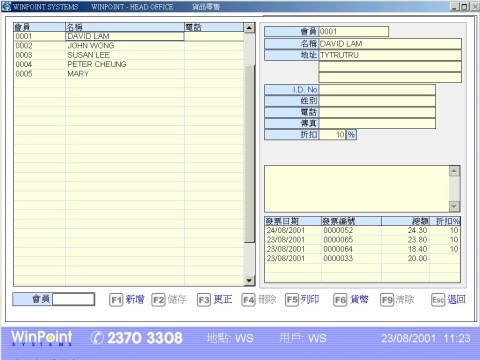Click the F4 刪除 delete key icon
The image size is (480, 360).
pos(248,300)
